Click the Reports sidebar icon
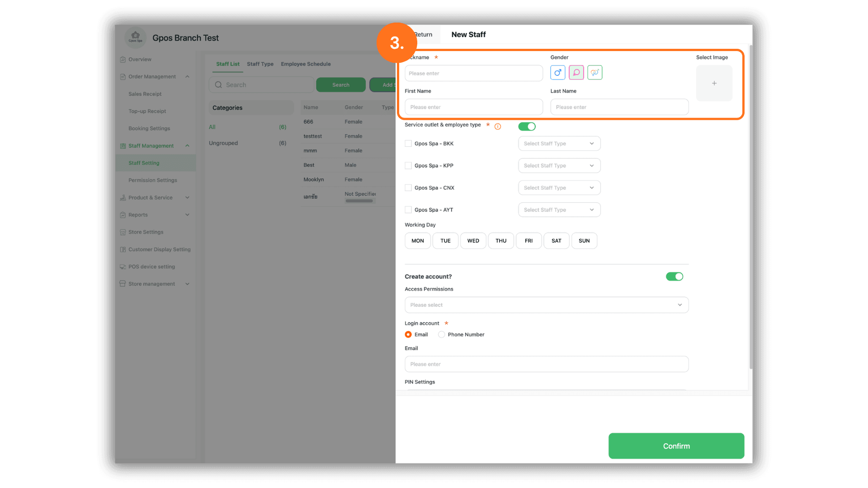 pyautogui.click(x=123, y=215)
